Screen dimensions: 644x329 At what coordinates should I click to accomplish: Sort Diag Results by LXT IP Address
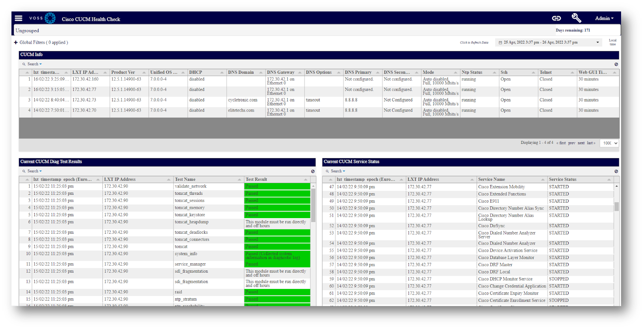138,179
